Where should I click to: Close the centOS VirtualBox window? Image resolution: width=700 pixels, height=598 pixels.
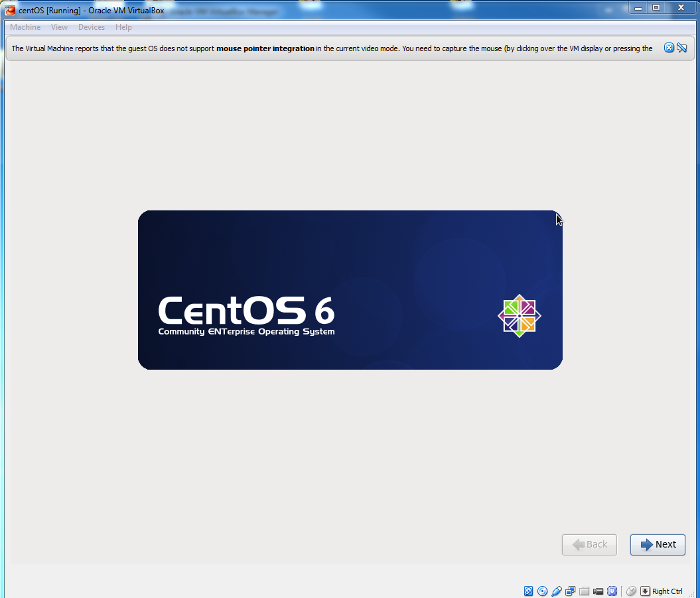[x=681, y=8]
